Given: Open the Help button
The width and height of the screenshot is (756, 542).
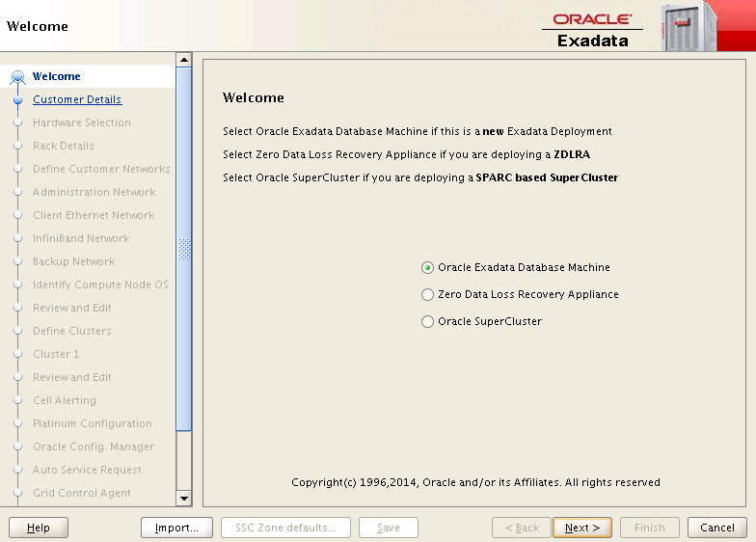Looking at the screenshot, I should 39,528.
